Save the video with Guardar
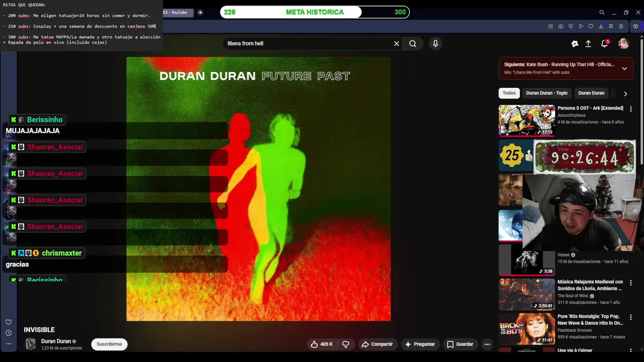The height and width of the screenshot is (362, 644). click(460, 344)
